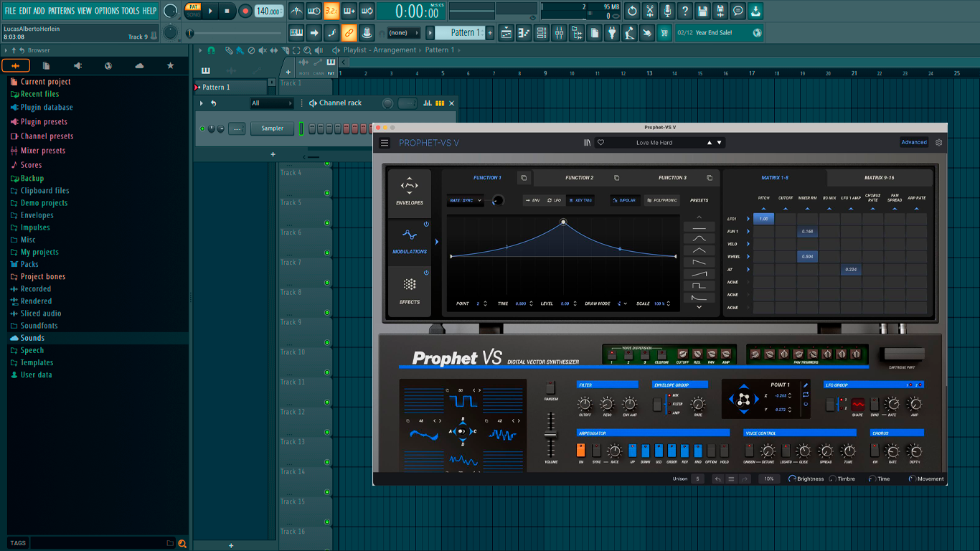
Task: Click the 1.00 LFO1 Pitch matrix cell
Action: pyautogui.click(x=763, y=219)
